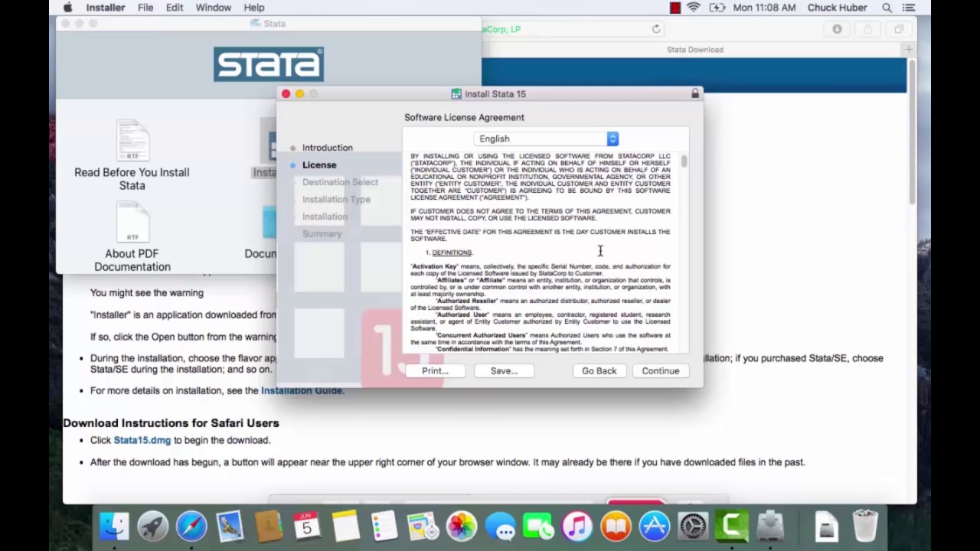Click red recording icon in menu bar
The height and width of the screenshot is (551, 980).
[675, 8]
